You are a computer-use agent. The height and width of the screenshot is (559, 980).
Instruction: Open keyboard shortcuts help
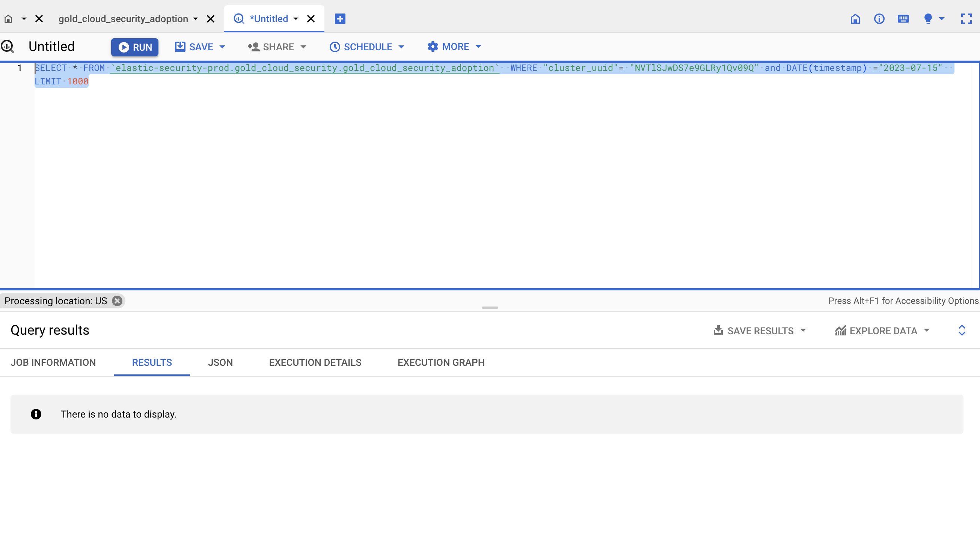[x=903, y=18]
